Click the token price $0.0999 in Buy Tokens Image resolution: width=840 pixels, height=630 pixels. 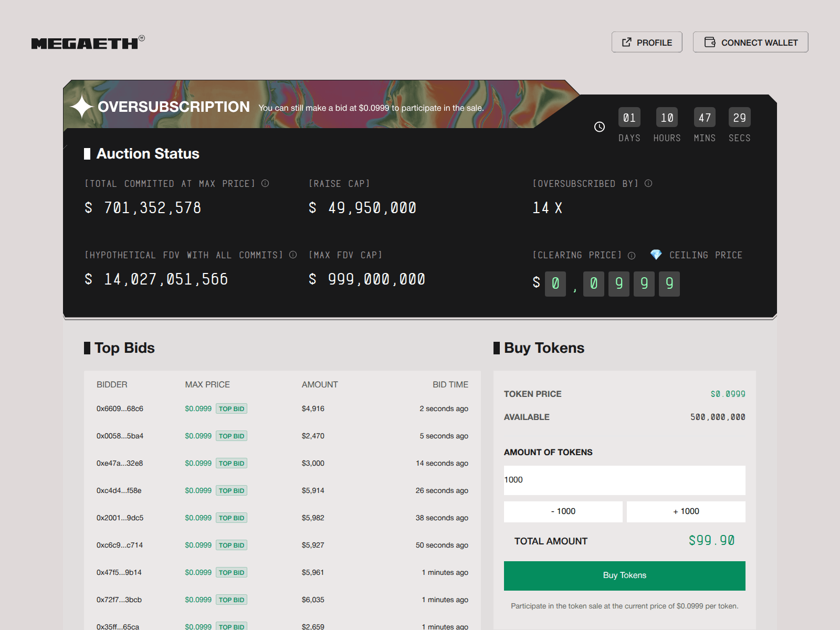pos(728,394)
